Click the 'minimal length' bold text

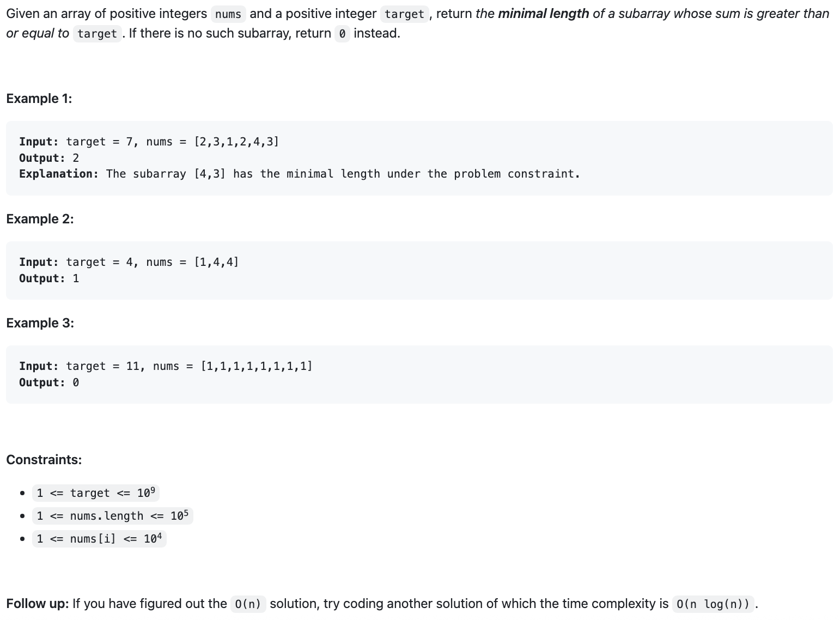(543, 14)
